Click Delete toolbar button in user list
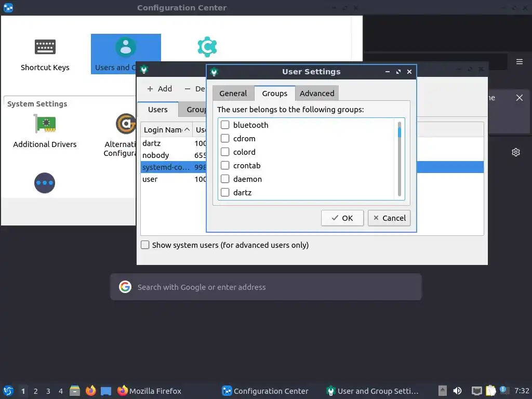Viewport: 532px width, 399px height. 195,89
